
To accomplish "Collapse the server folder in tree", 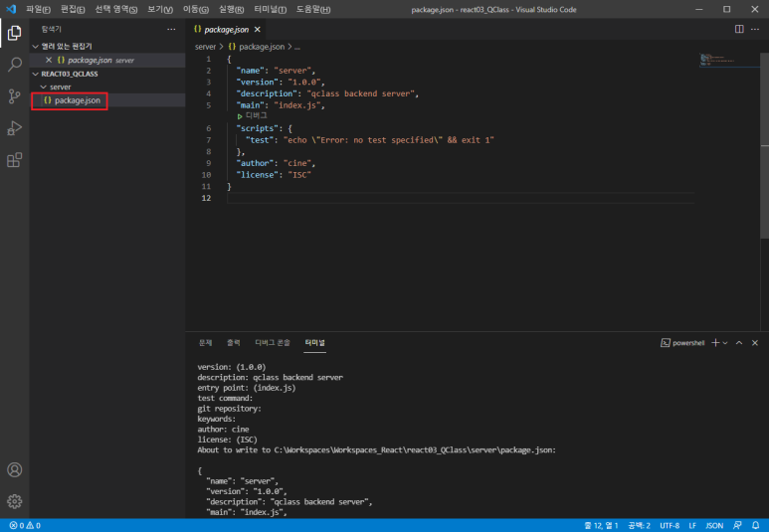I will [x=44, y=87].
